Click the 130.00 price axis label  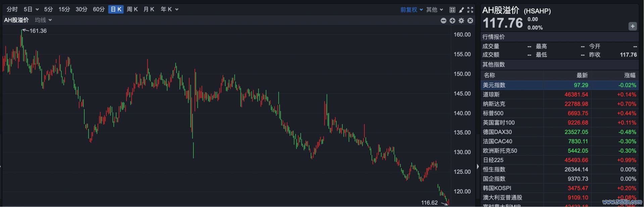(x=462, y=152)
